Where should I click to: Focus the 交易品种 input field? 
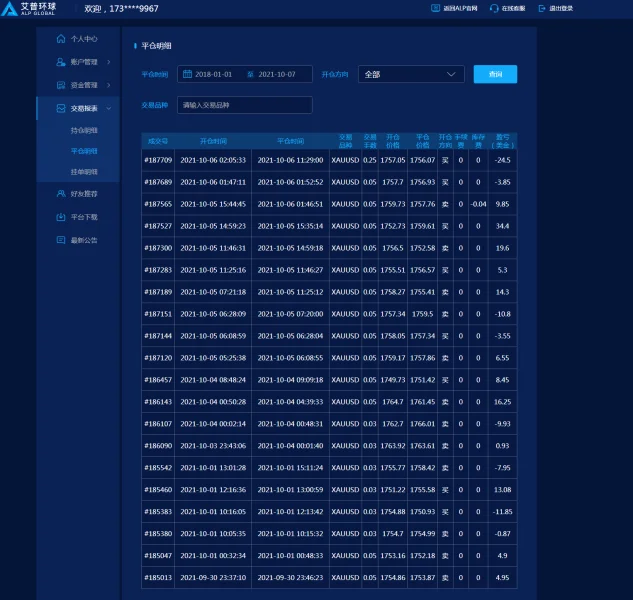(244, 105)
